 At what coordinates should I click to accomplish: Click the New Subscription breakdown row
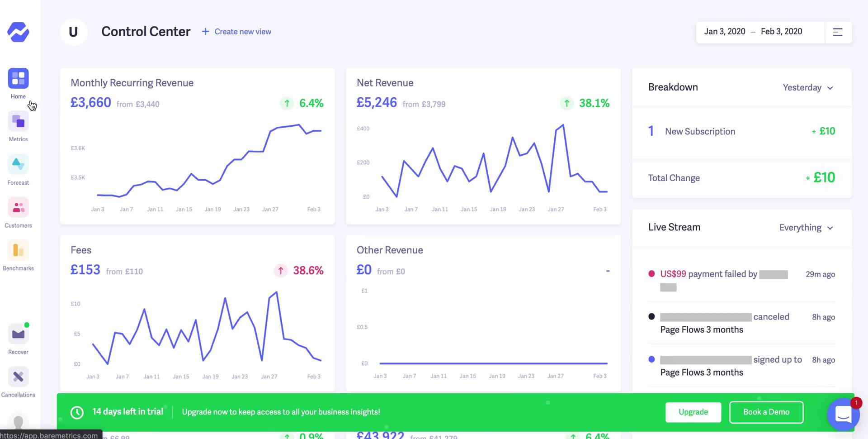(x=742, y=132)
